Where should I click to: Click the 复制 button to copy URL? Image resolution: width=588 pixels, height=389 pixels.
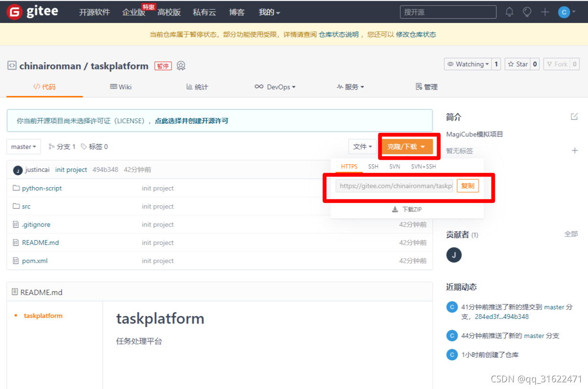tap(468, 186)
